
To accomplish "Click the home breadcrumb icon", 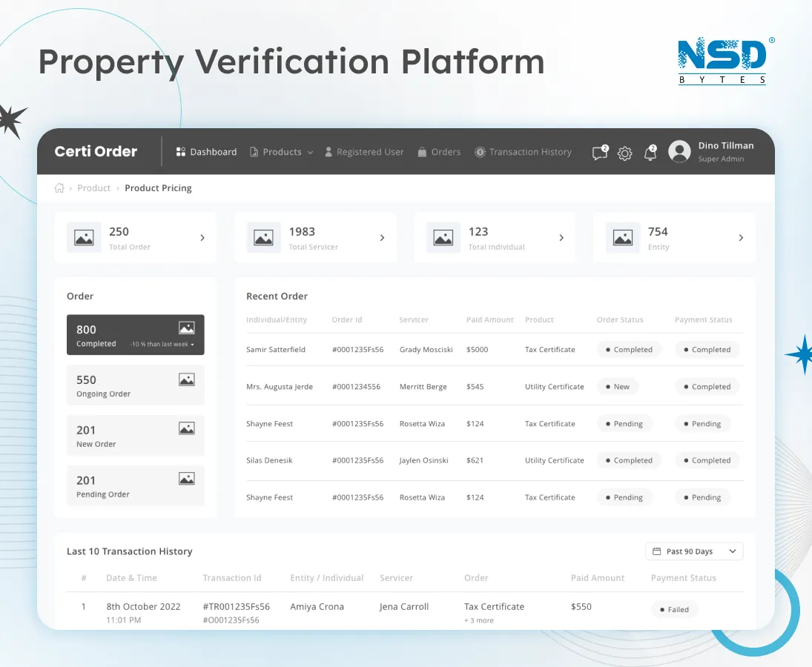I will point(59,188).
